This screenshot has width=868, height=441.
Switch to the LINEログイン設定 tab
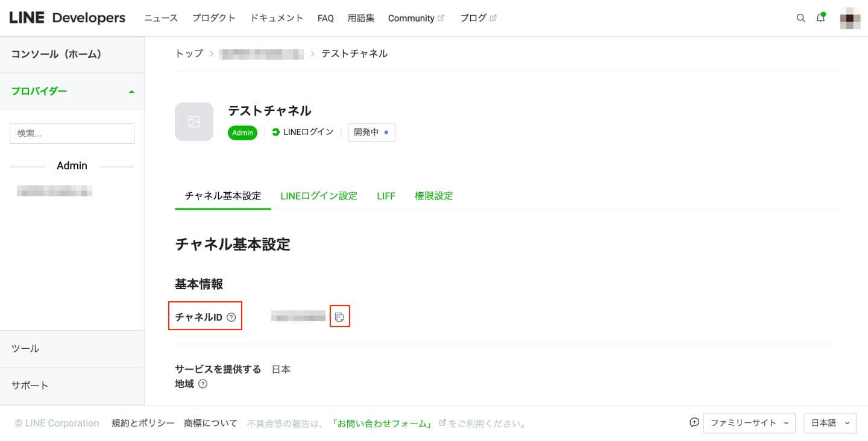pyautogui.click(x=319, y=196)
